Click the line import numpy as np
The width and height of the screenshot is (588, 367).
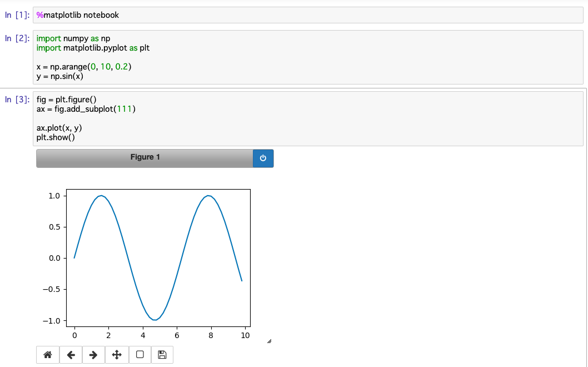click(73, 38)
